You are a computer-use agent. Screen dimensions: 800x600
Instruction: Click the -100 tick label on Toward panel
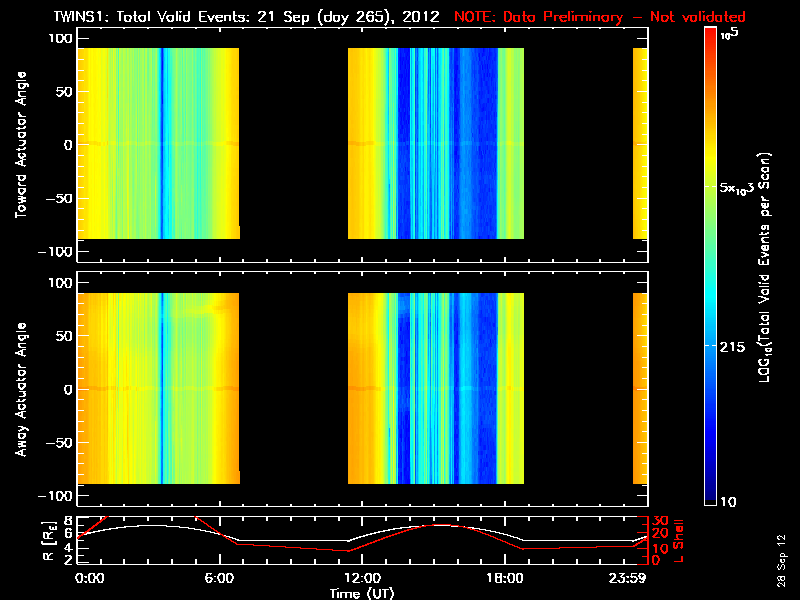click(55, 252)
